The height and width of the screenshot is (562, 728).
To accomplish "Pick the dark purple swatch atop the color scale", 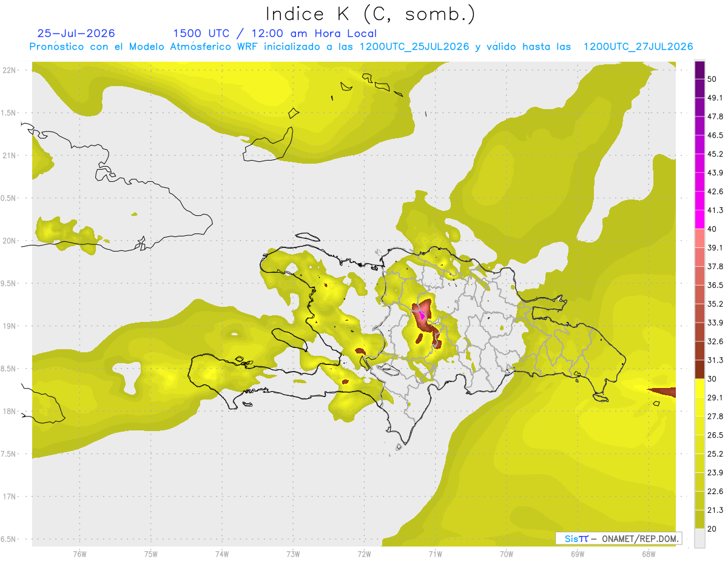I will point(699,70).
